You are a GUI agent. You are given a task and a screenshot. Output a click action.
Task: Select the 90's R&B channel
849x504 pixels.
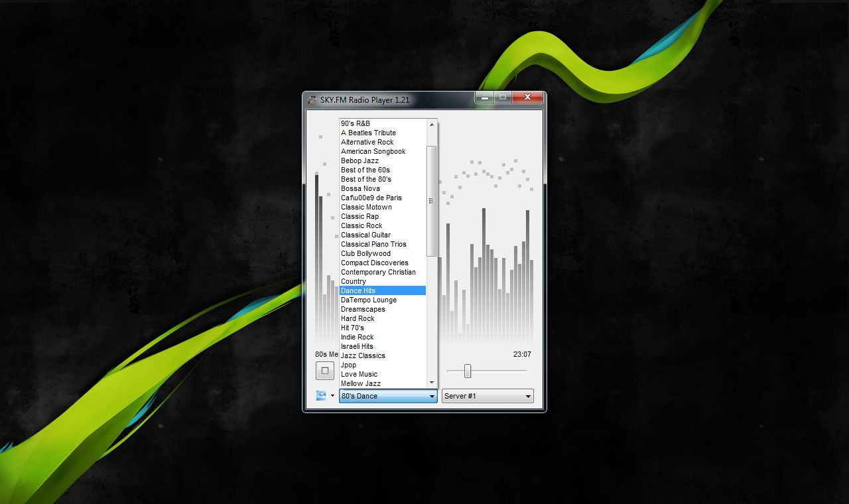click(382, 123)
